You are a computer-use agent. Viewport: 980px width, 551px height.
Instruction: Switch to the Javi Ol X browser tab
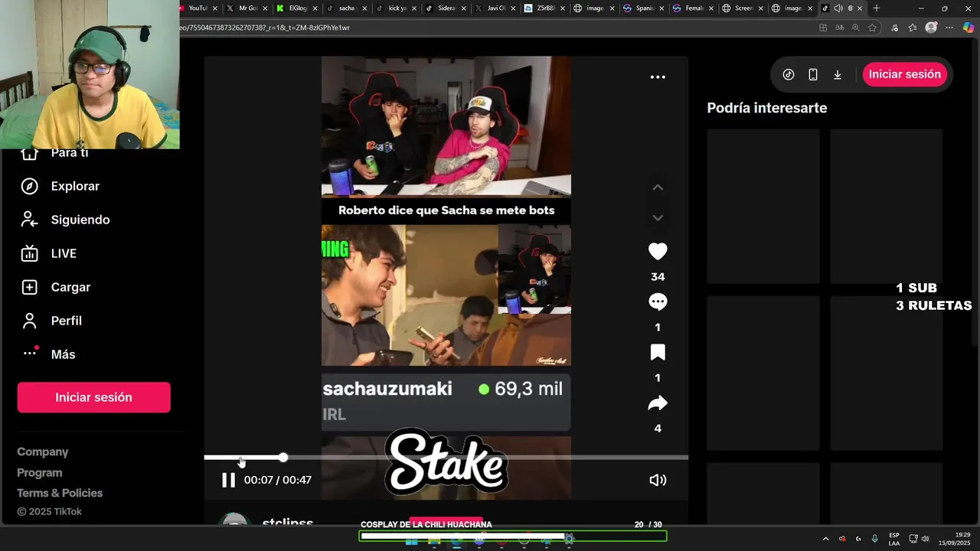tap(496, 8)
